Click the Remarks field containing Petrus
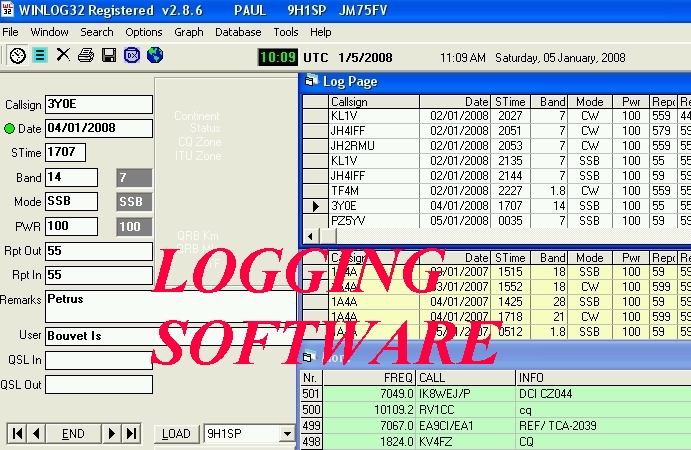Viewport: 691px width, 450px height. (x=171, y=306)
